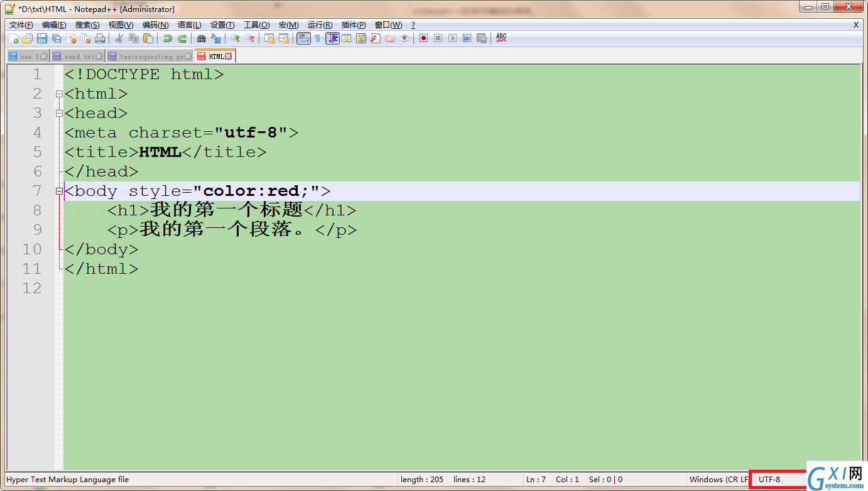The height and width of the screenshot is (491, 868).
Task: Open the 窗口(W) menu
Action: click(388, 25)
